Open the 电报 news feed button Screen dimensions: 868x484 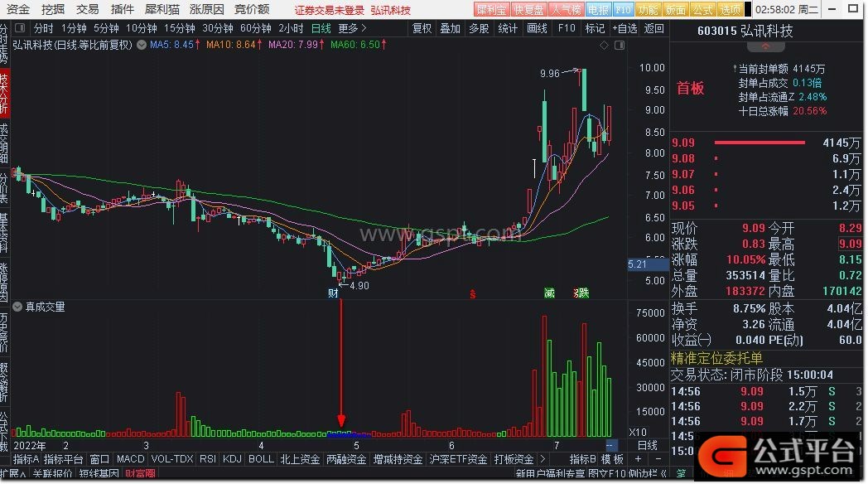tap(598, 9)
